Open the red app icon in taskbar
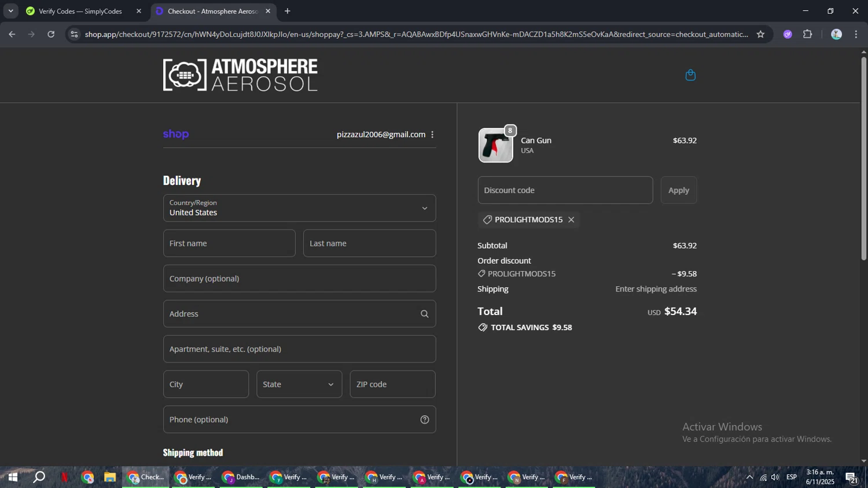The width and height of the screenshot is (868, 488). pos(64,478)
